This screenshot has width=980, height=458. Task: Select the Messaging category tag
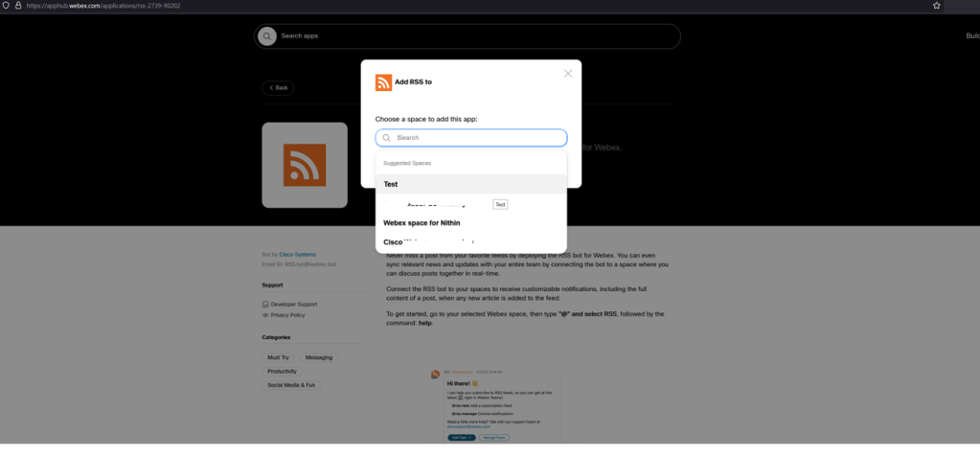tap(319, 357)
